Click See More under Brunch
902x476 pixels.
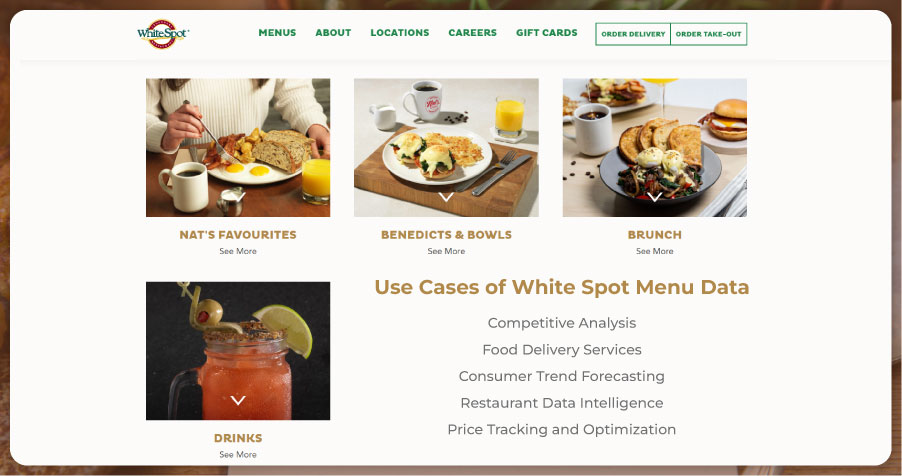click(x=655, y=251)
